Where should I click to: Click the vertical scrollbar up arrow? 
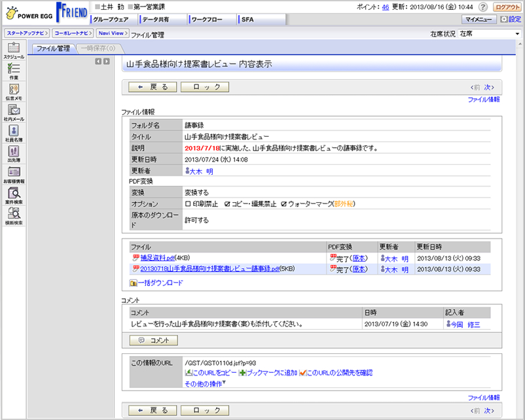(520, 44)
